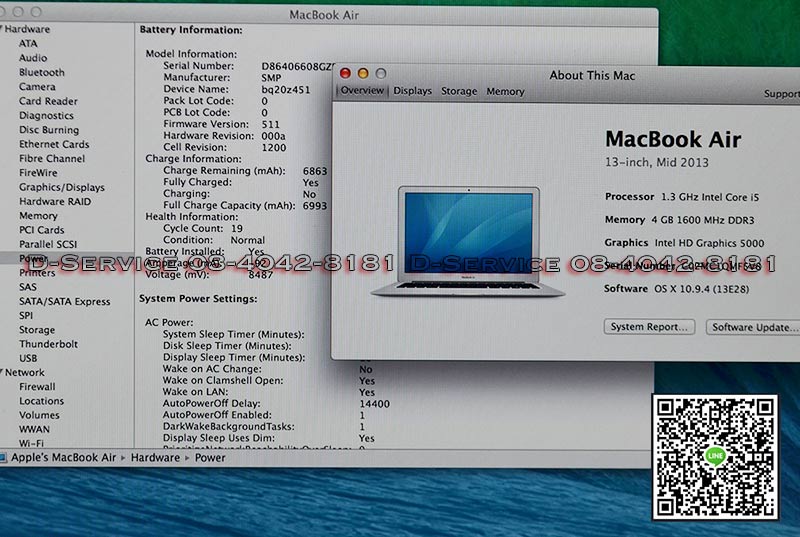Select Audio in the sidebar

pyautogui.click(x=33, y=58)
